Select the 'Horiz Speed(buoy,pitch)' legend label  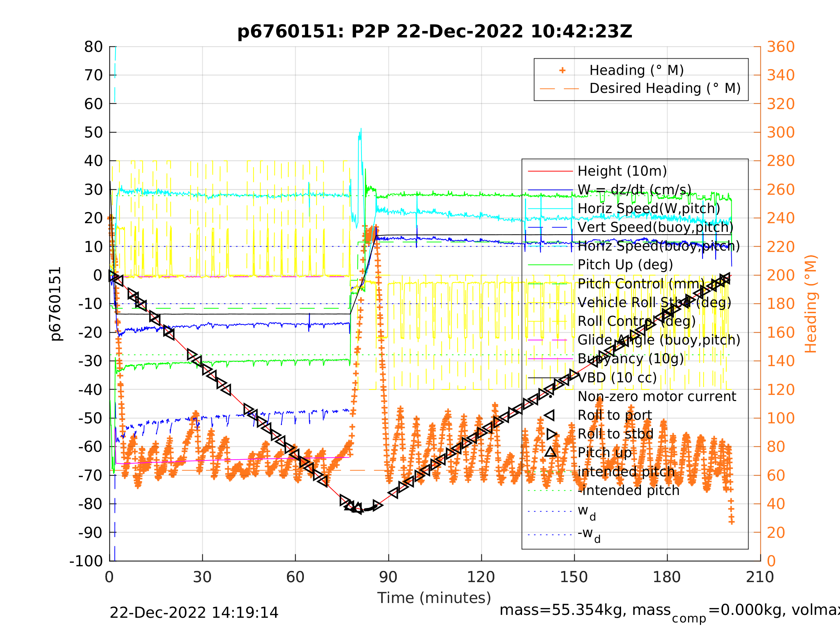tap(659, 246)
